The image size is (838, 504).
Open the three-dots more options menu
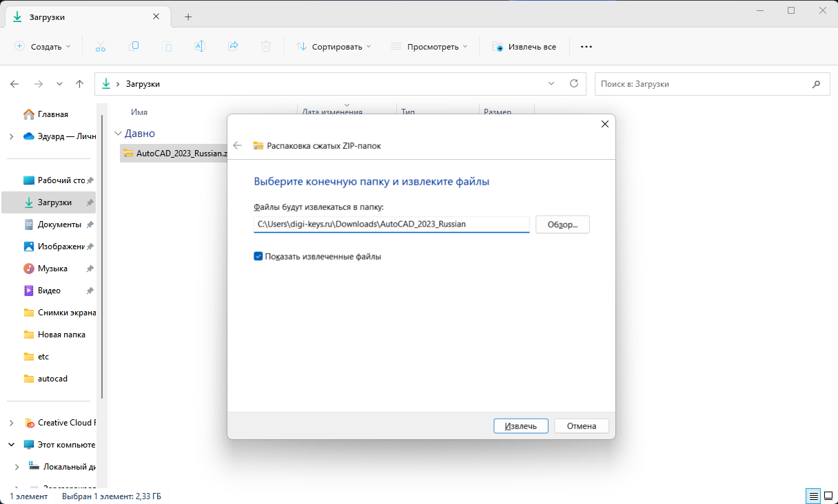(x=586, y=47)
